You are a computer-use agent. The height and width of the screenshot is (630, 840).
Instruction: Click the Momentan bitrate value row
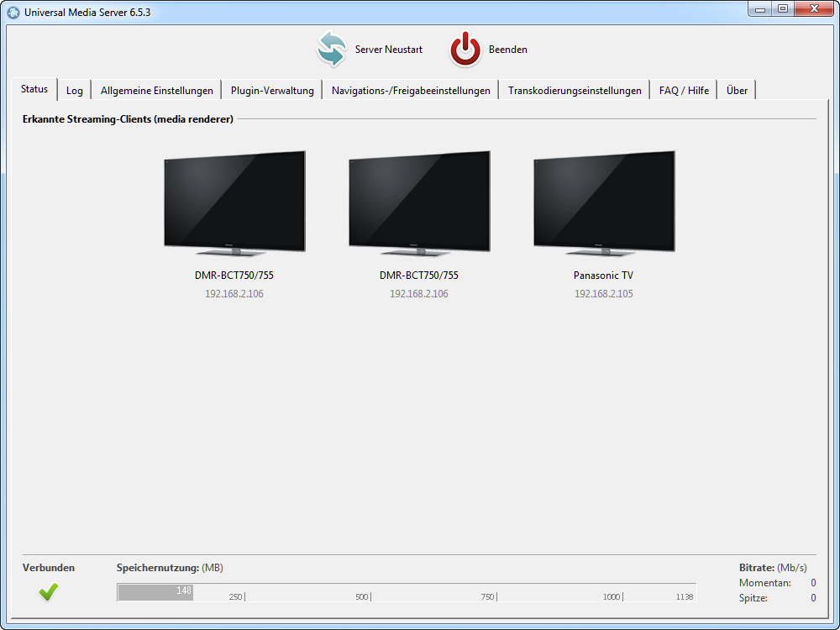click(778, 583)
